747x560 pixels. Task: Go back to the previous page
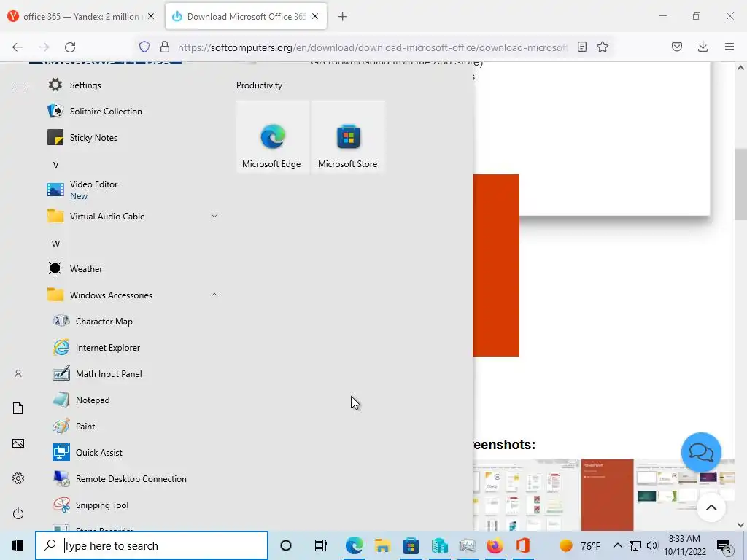(x=18, y=47)
